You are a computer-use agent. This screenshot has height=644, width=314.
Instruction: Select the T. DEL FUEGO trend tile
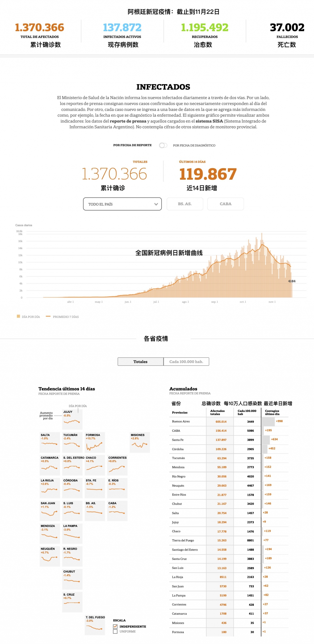pos(94,625)
